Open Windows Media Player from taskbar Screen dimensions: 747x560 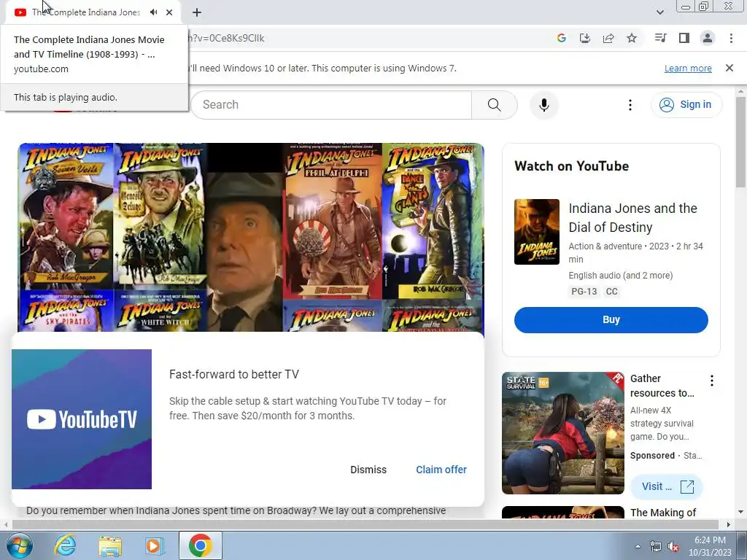click(x=154, y=545)
